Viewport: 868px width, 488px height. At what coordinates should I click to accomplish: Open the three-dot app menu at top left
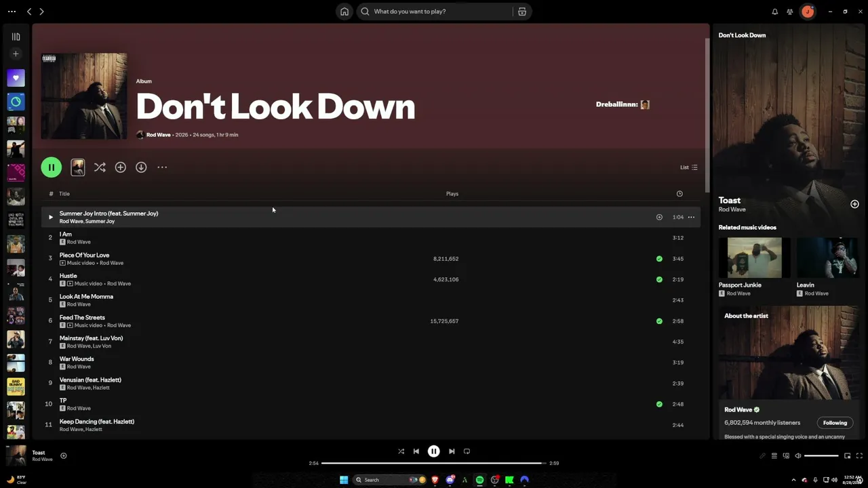[x=12, y=12]
